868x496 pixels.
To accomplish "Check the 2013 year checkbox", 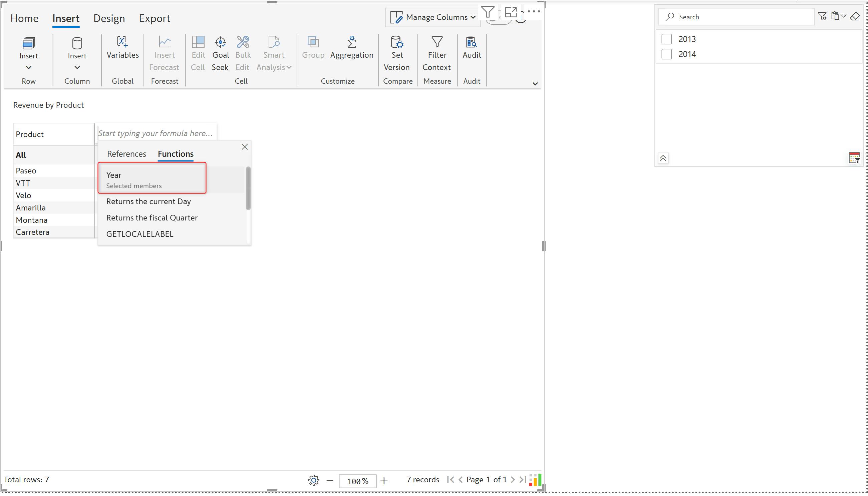I will [666, 39].
